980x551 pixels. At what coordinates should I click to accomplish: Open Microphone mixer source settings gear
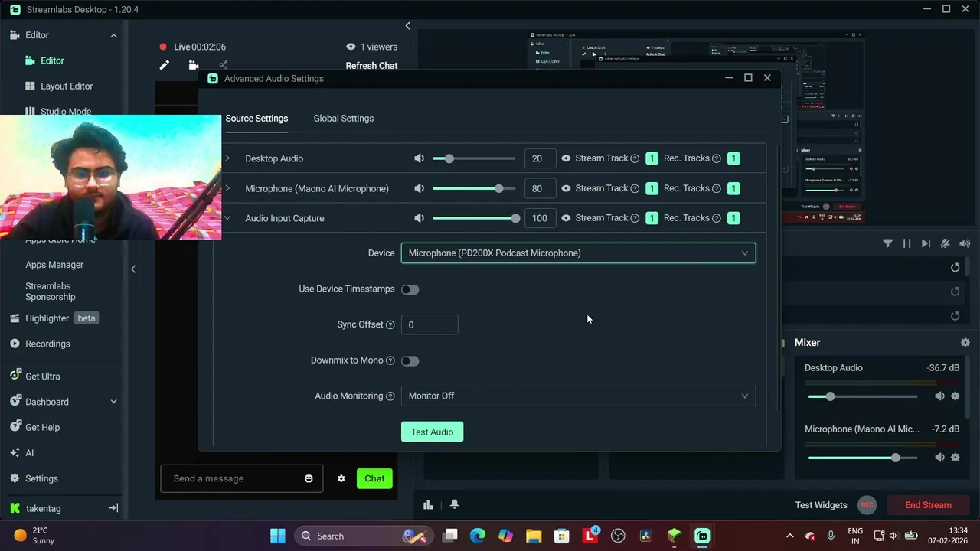point(955,457)
